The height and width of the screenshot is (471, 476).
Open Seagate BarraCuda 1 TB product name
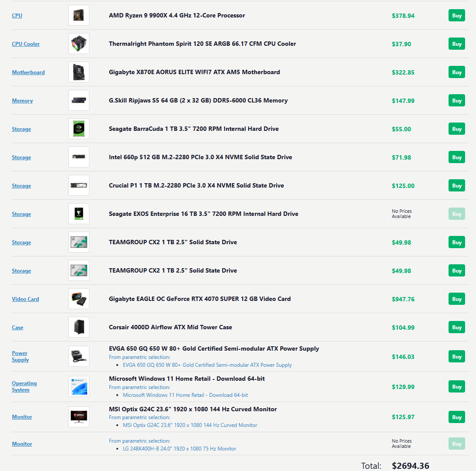(194, 129)
